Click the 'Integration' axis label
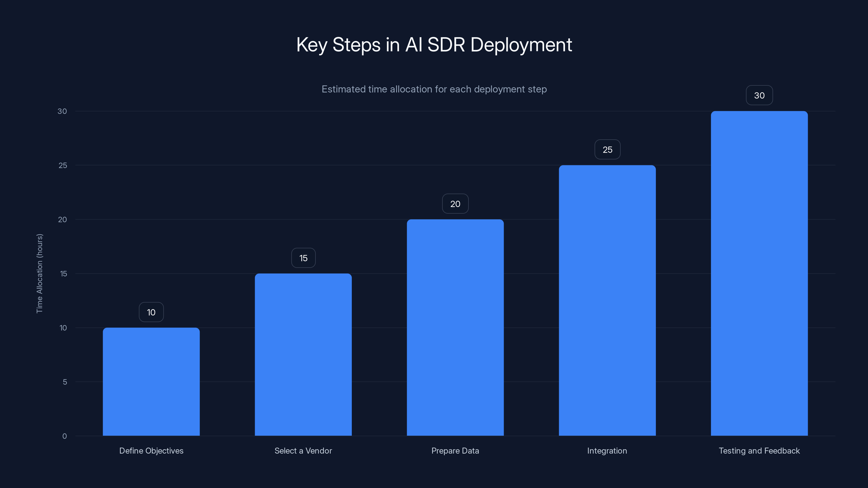The image size is (868, 488). [607, 451]
